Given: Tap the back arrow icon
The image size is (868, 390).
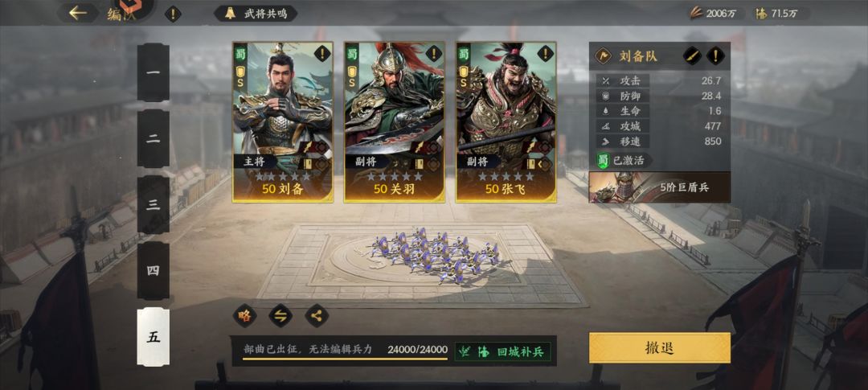Looking at the screenshot, I should click(x=77, y=12).
